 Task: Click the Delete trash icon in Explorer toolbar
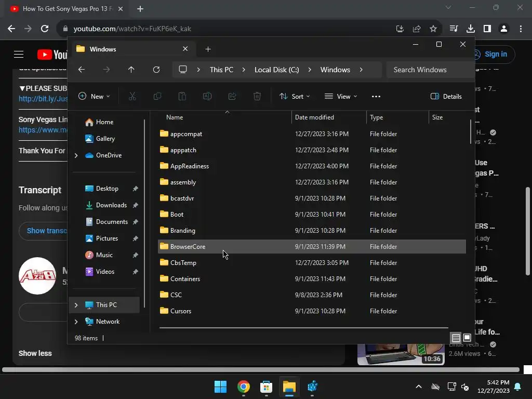(x=257, y=96)
